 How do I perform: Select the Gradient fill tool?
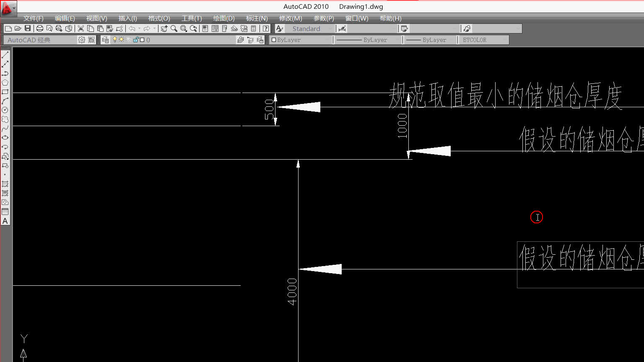5,193
